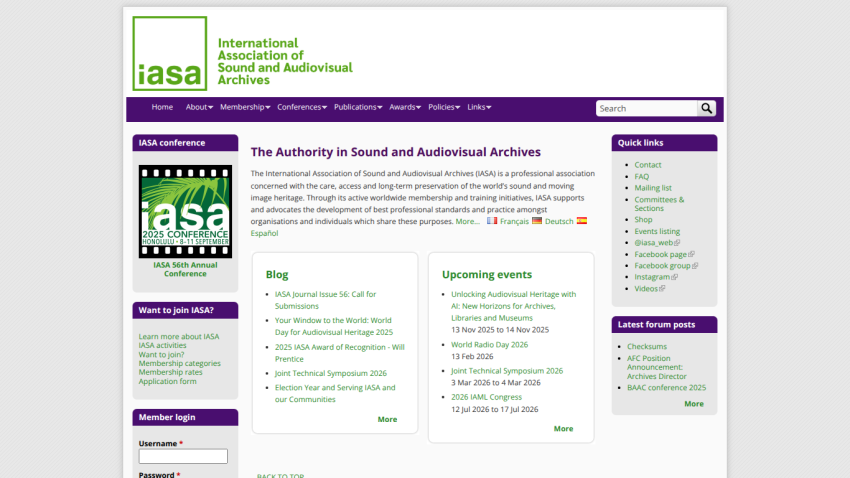Expand the Publications menu
Screen dimensions: 850x478
[358, 107]
